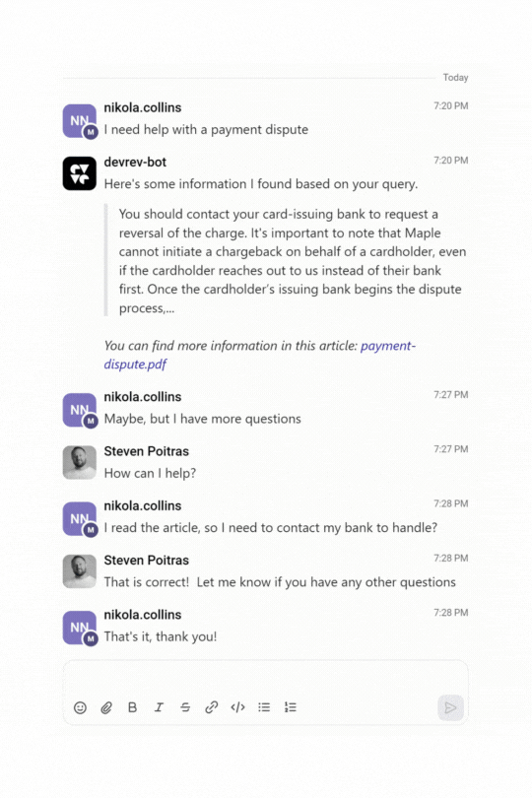Select the devrev-bot sender name
This screenshot has height=798, width=532.
click(135, 162)
